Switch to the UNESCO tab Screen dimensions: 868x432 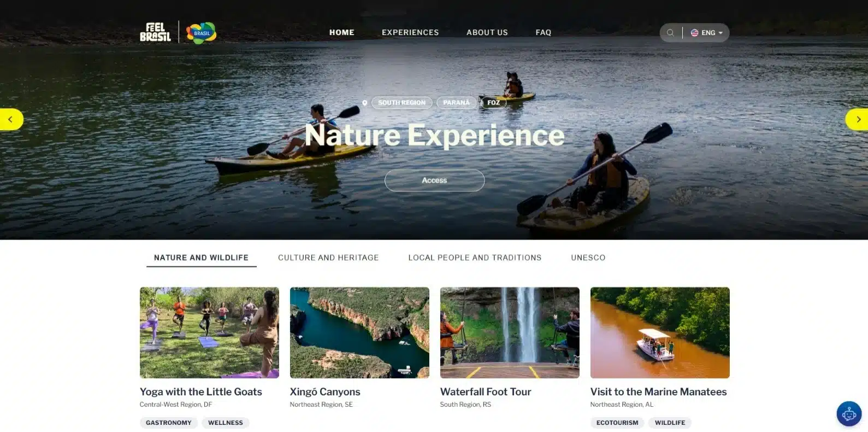tap(588, 258)
